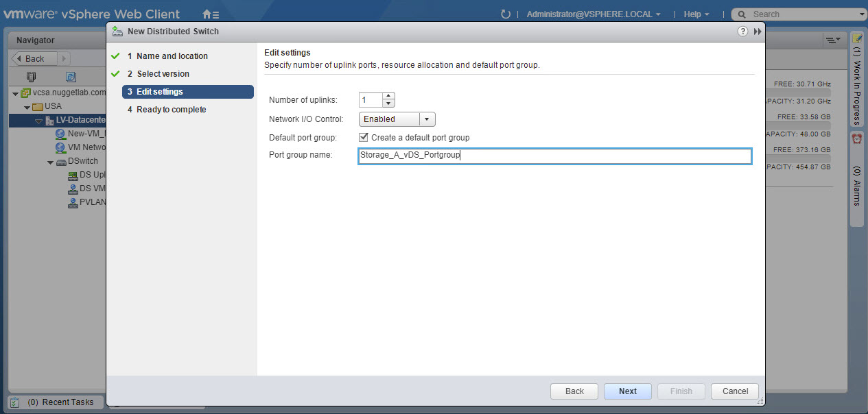Click the Next button

(x=627, y=391)
